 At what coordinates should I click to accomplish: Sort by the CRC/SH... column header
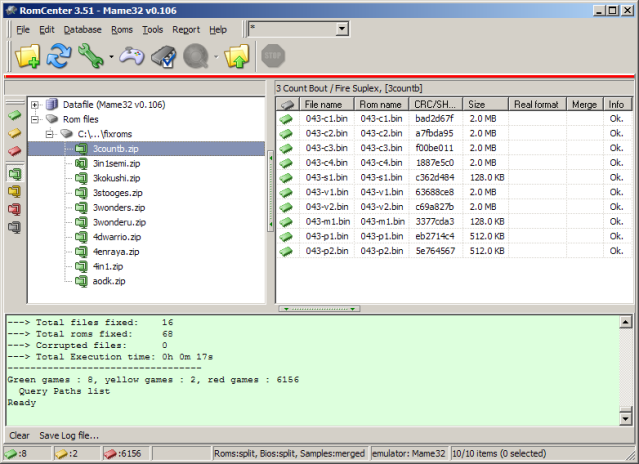pyautogui.click(x=436, y=104)
